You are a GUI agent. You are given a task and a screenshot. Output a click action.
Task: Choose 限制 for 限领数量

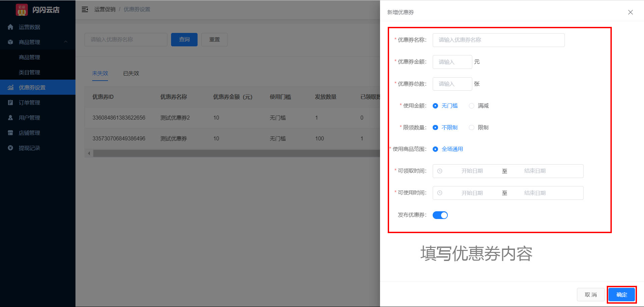pyautogui.click(x=472, y=127)
